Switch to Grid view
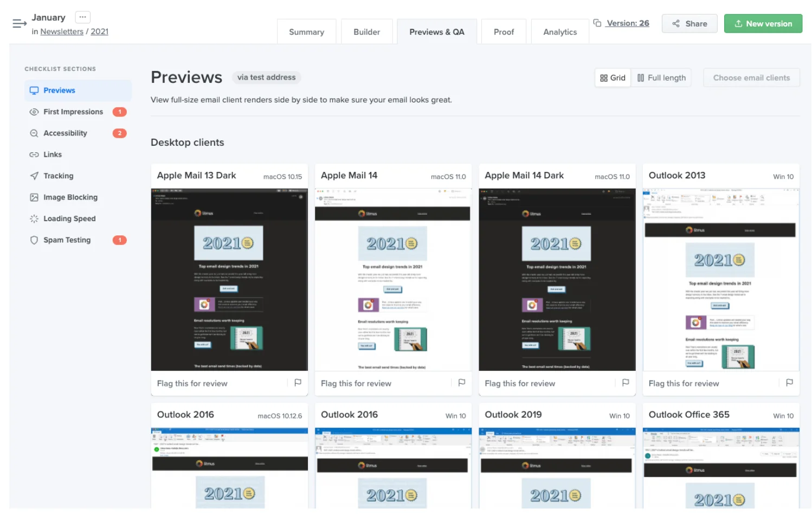 613,78
